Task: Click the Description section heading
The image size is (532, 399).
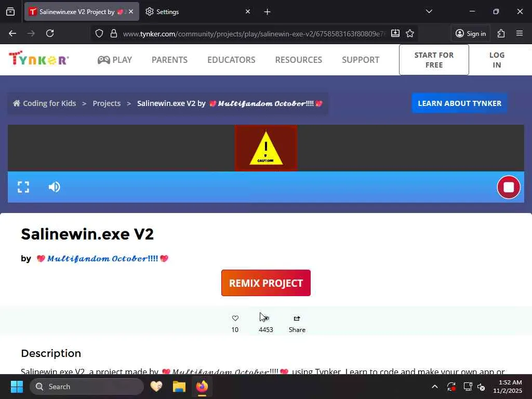Action: (51, 353)
